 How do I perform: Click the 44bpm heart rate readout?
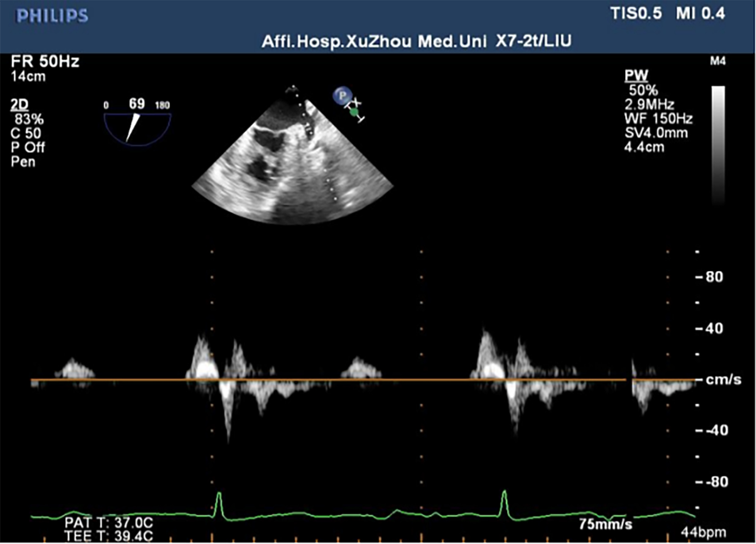coord(704,533)
